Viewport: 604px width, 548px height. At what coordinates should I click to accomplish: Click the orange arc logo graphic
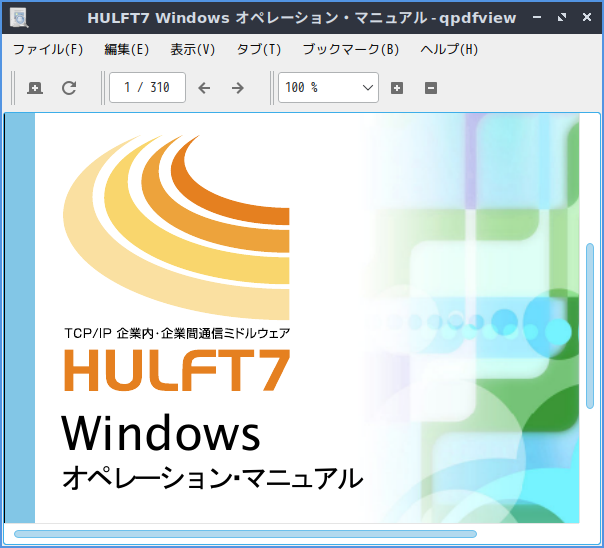point(176,227)
